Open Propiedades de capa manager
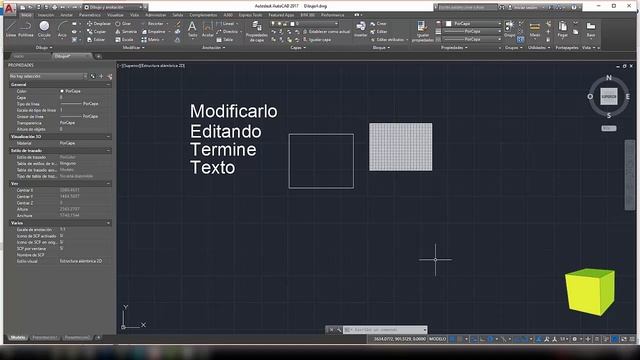Viewport: 640px width, 360px height. tap(257, 31)
